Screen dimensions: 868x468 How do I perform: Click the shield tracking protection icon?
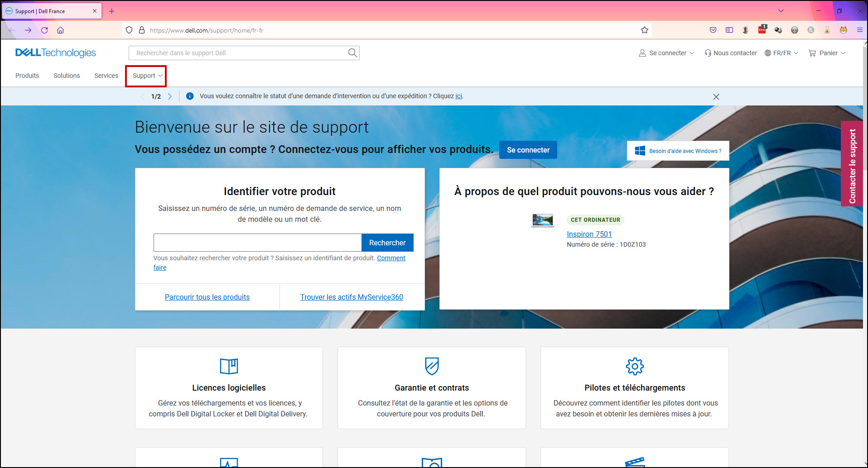tap(129, 30)
